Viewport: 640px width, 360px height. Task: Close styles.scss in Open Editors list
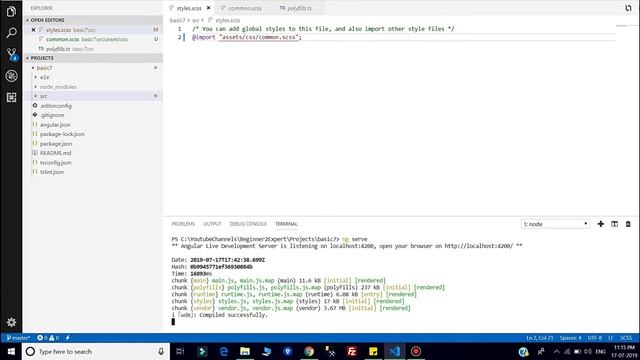point(33,30)
